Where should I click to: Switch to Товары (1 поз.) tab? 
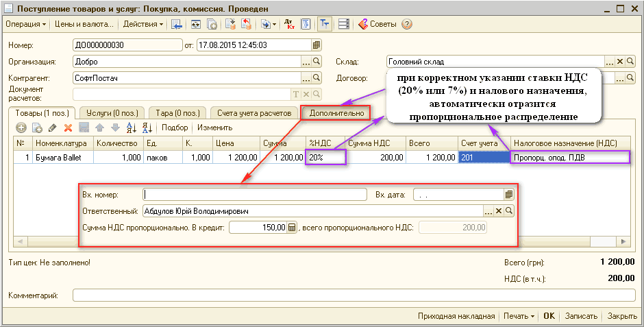coord(42,113)
